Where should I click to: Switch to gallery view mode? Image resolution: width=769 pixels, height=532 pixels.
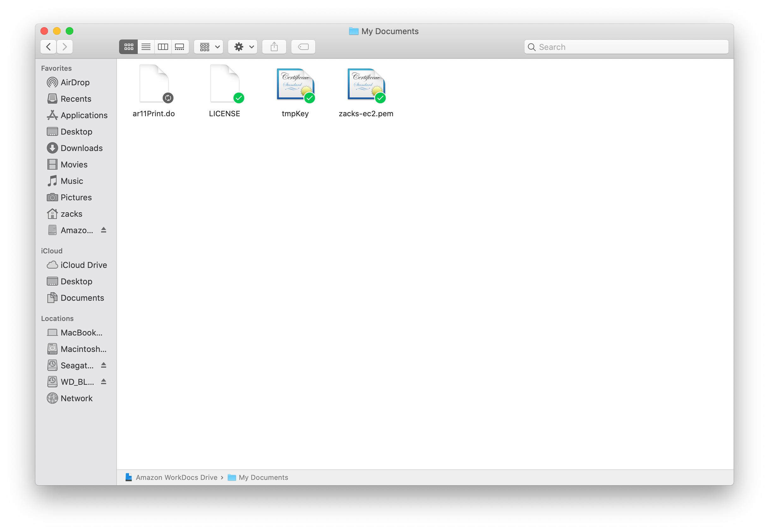coord(180,47)
